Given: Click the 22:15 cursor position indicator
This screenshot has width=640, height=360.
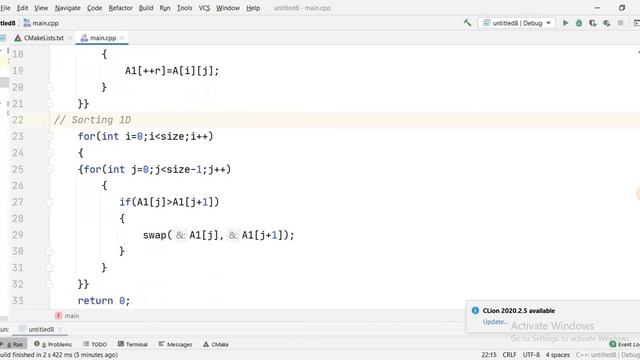Looking at the screenshot, I should pos(489,355).
